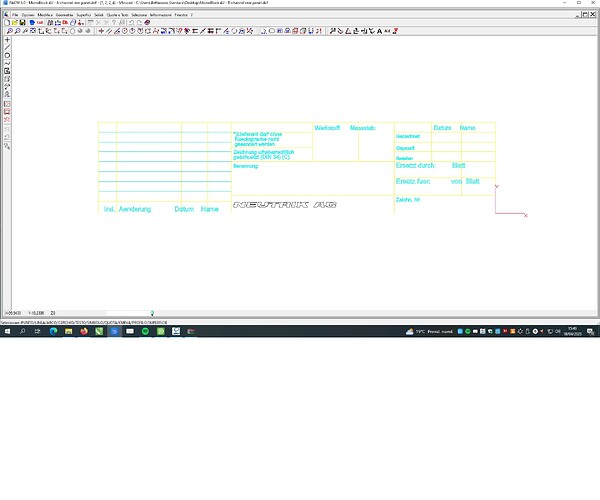
Task: Open the Solidi menu
Action: pos(99,15)
